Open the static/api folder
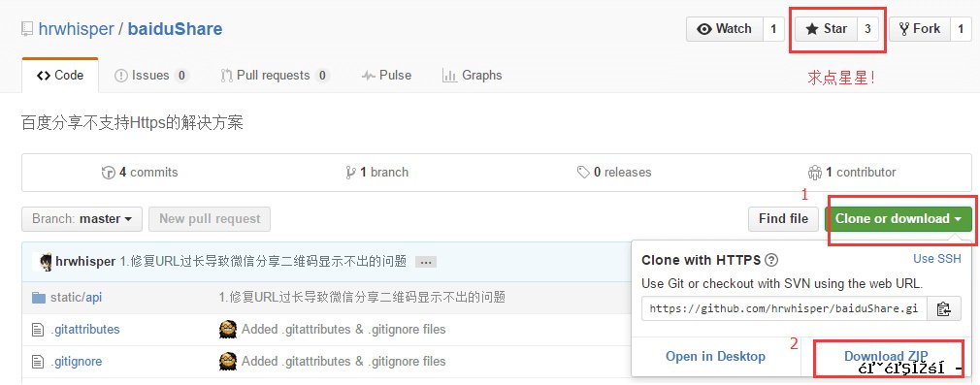980x385 pixels. click(77, 298)
